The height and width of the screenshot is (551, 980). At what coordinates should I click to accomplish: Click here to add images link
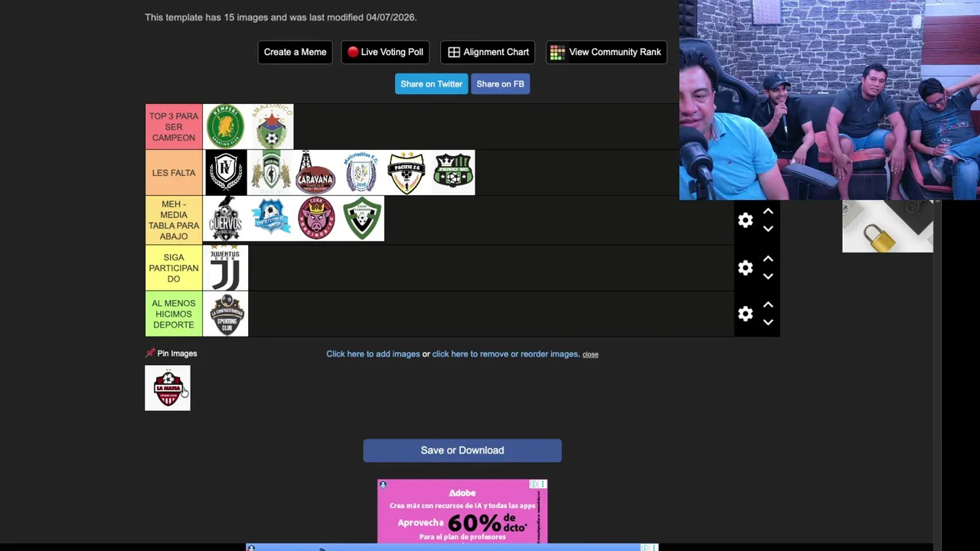click(x=373, y=354)
